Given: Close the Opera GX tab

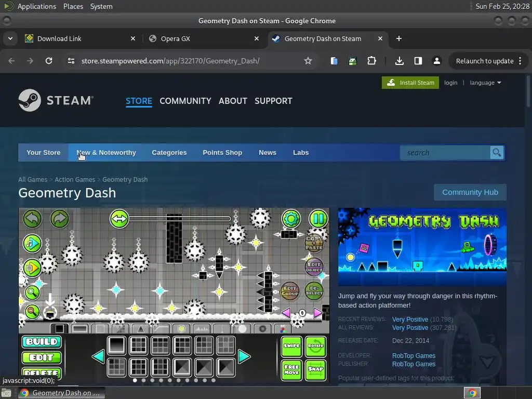Looking at the screenshot, I should (257, 38).
